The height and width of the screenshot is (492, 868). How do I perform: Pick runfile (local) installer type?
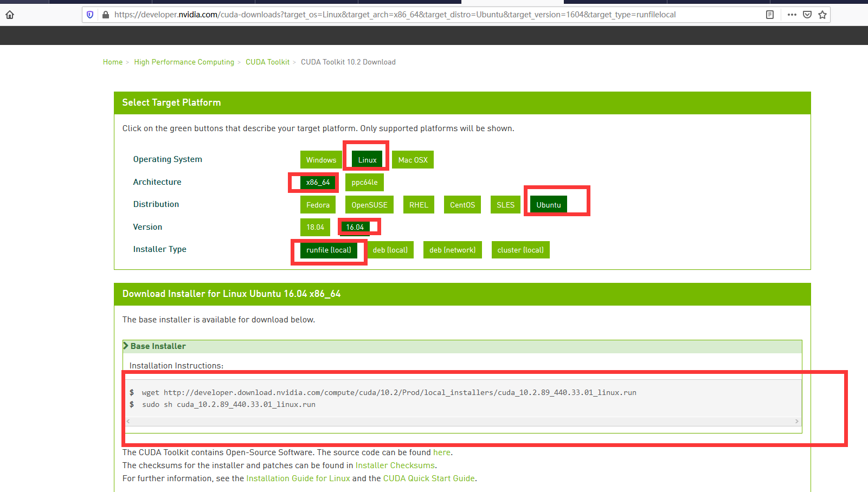(x=329, y=250)
